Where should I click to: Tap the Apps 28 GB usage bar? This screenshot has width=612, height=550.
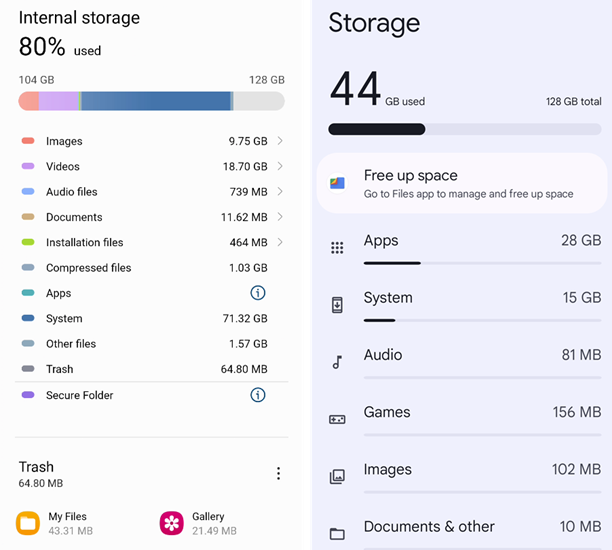click(482, 263)
